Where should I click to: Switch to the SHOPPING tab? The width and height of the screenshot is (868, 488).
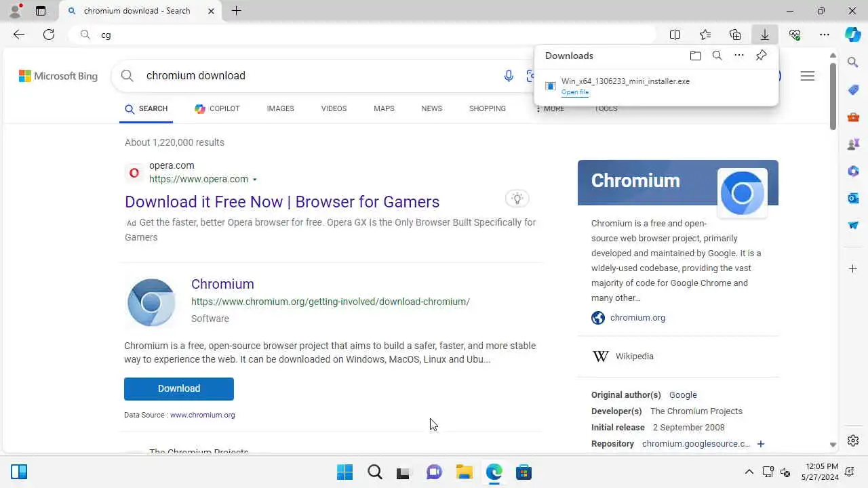(488, 108)
